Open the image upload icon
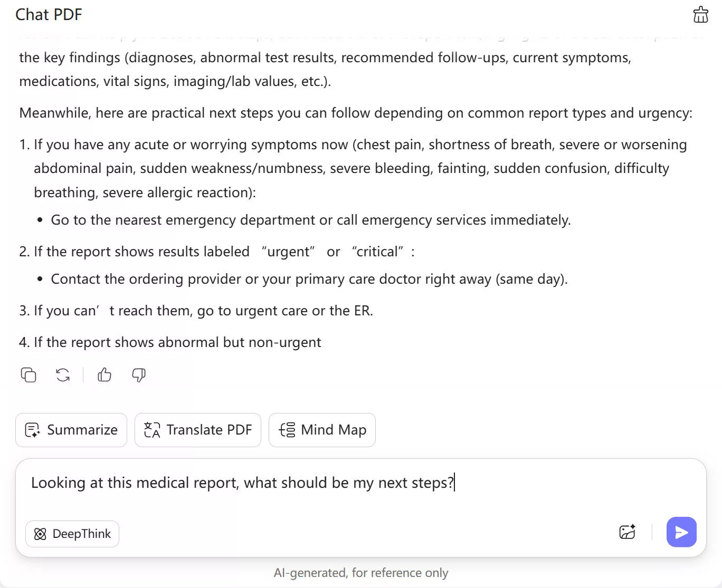The height and width of the screenshot is (588, 722). click(x=627, y=532)
